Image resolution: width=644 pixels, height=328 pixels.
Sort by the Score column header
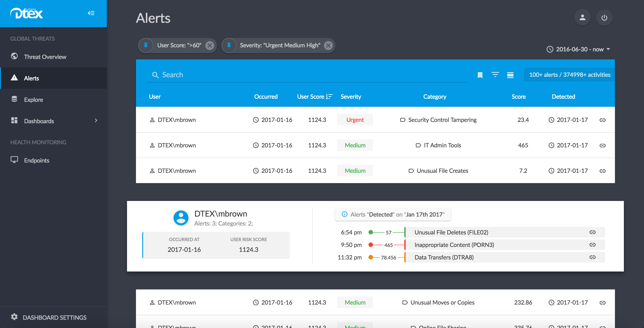(519, 97)
